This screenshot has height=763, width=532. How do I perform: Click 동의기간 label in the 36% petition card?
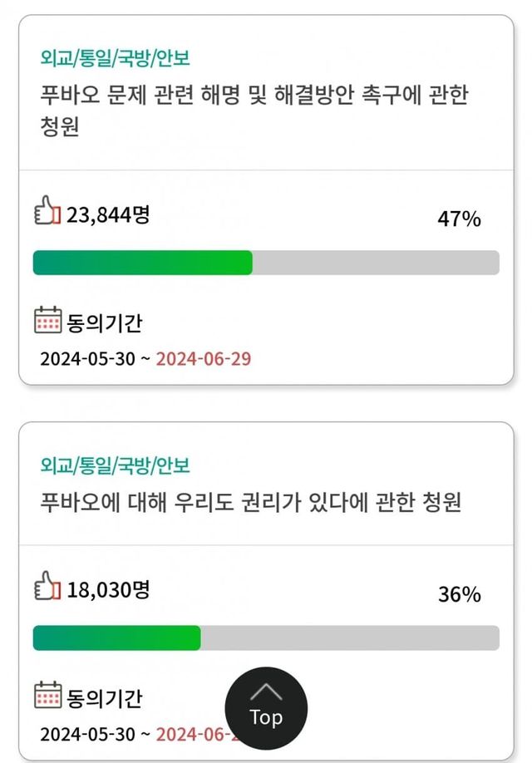tap(104, 698)
